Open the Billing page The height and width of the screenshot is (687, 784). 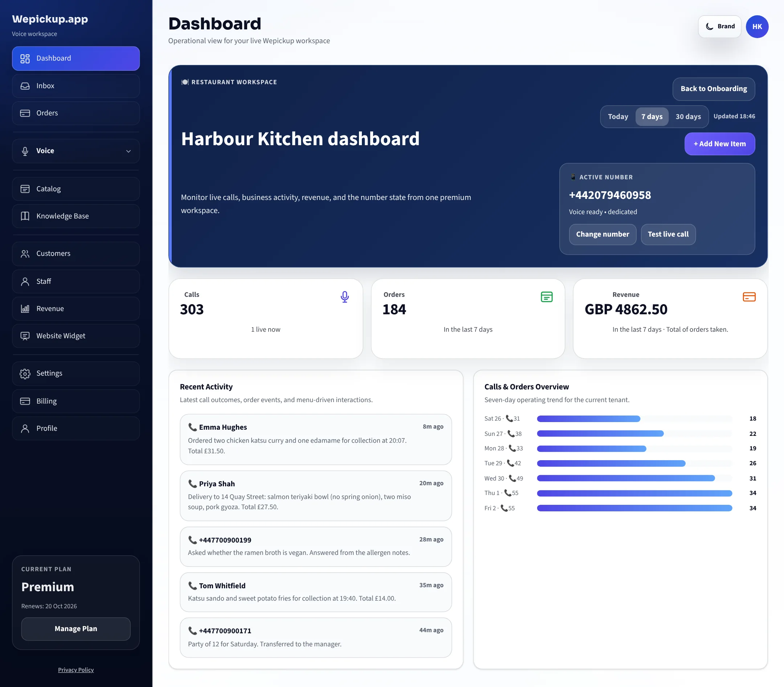coord(76,401)
